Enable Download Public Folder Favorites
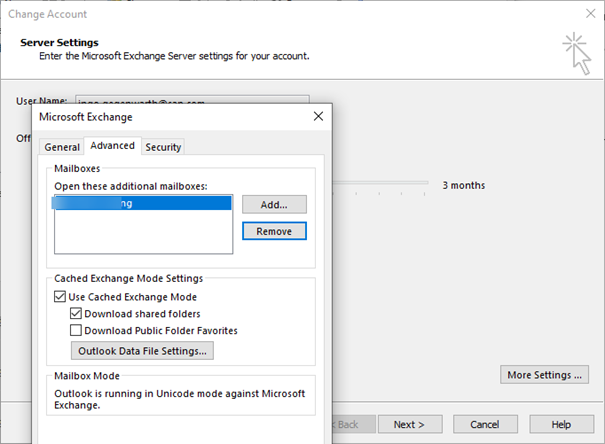The width and height of the screenshot is (605, 444). [76, 330]
